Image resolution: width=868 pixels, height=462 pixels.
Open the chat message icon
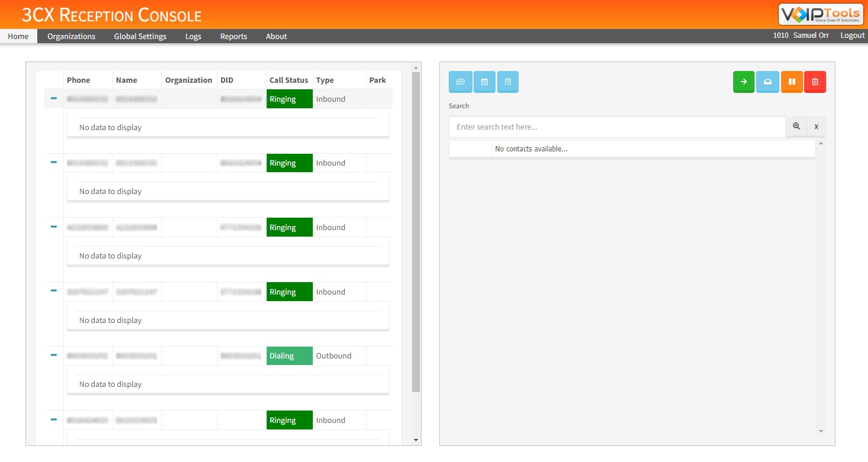[461, 82]
